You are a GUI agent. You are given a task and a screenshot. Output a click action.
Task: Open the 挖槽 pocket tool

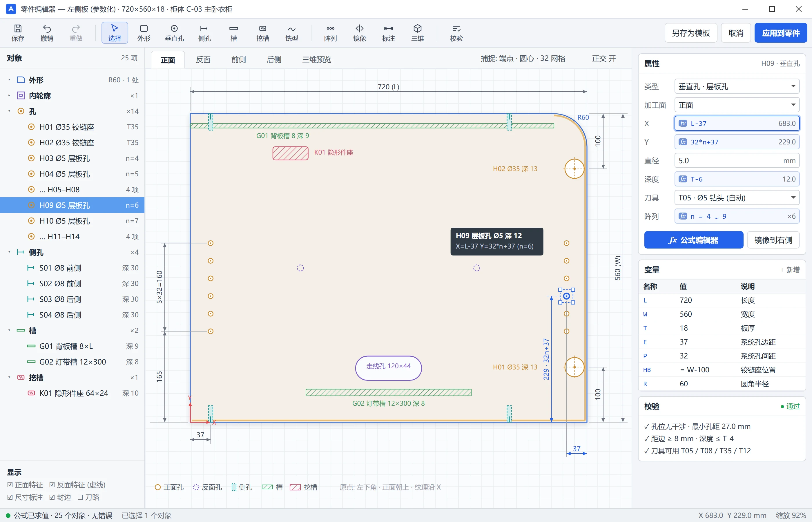coord(263,33)
